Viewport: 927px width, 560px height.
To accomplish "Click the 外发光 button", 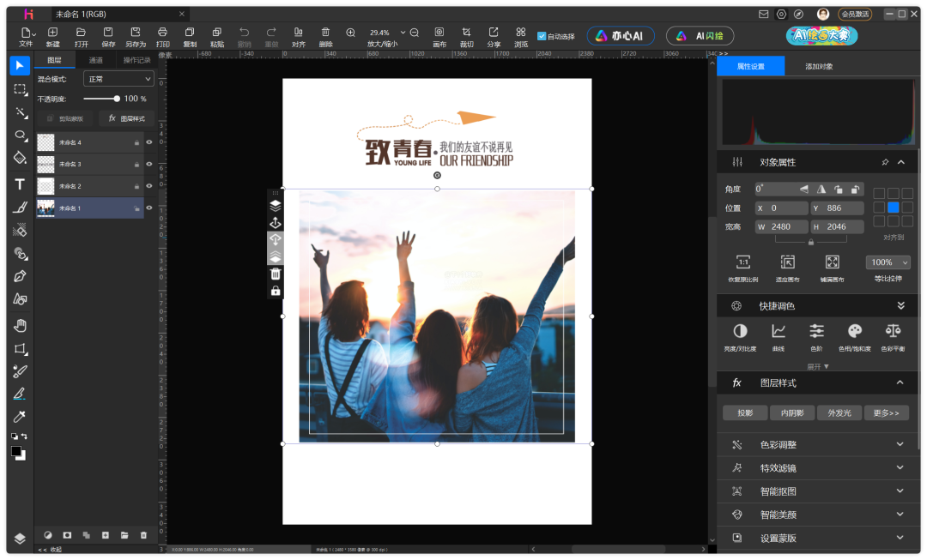I will coord(839,412).
